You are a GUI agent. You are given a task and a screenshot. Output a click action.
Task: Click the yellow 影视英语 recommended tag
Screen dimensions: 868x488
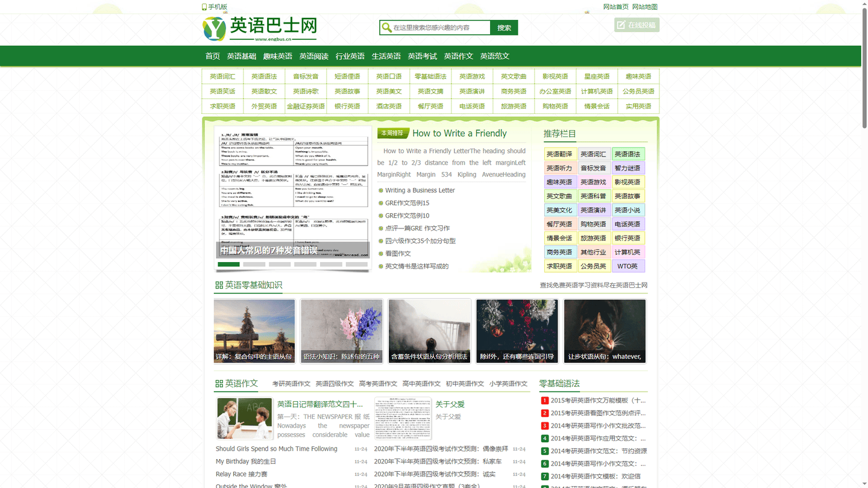(x=628, y=182)
